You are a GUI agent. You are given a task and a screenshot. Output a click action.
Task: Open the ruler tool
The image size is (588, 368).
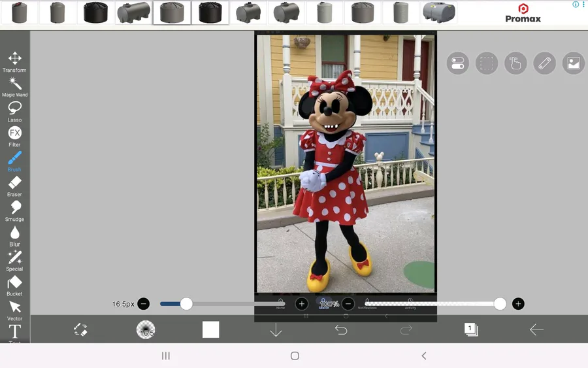(544, 63)
